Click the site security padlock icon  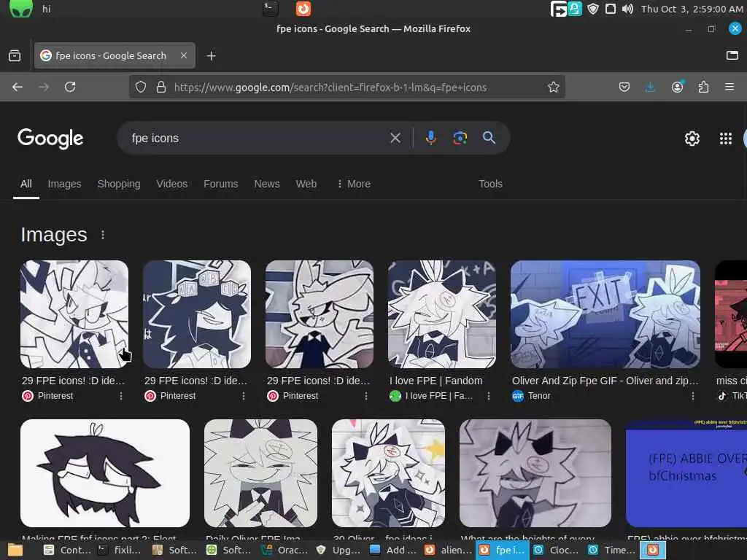tap(161, 87)
